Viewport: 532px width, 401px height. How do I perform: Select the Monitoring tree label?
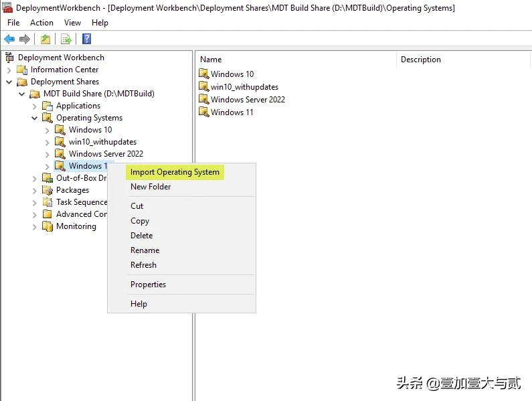(76, 226)
